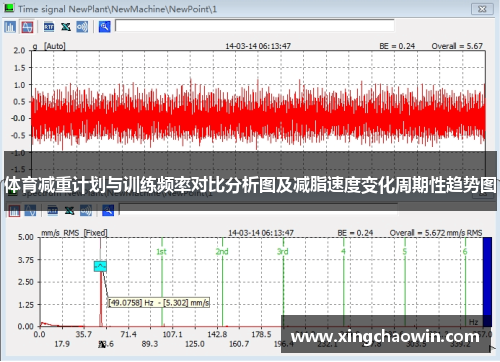
Task: Click the 49.0758 Hz cursor readout label
Action: point(159,303)
